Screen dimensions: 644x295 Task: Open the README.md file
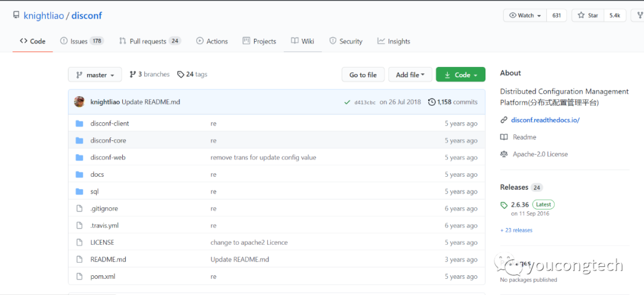coord(108,260)
